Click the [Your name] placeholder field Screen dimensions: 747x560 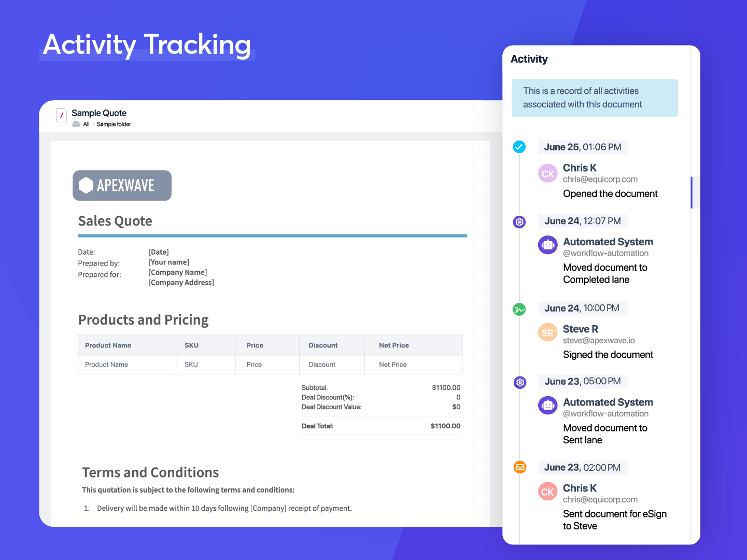(168, 262)
